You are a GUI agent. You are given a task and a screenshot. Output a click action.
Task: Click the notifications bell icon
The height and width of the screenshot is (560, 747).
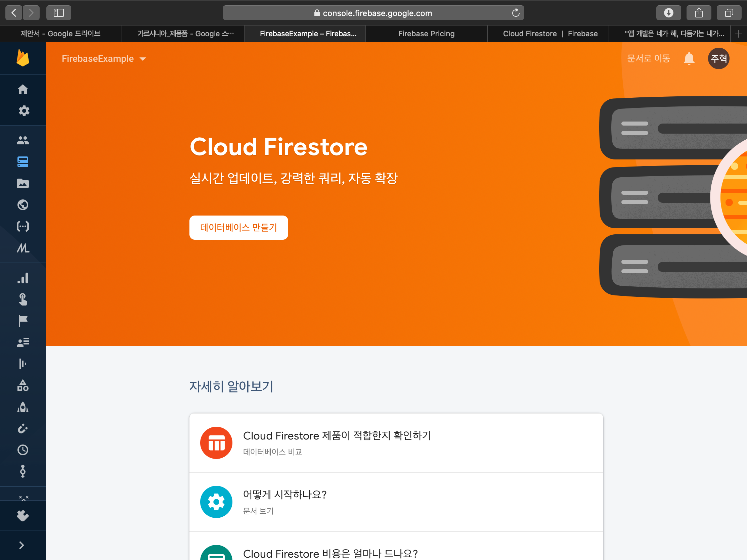pyautogui.click(x=689, y=59)
